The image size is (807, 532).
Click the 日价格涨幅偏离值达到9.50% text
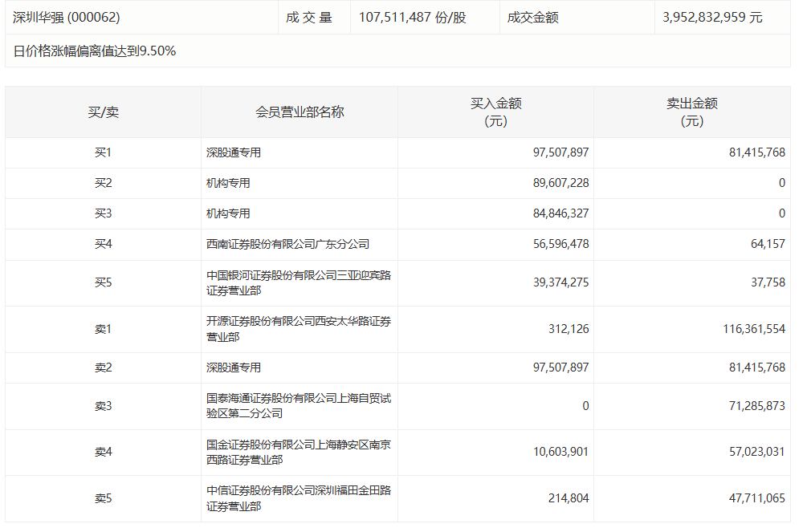pyautogui.click(x=95, y=51)
